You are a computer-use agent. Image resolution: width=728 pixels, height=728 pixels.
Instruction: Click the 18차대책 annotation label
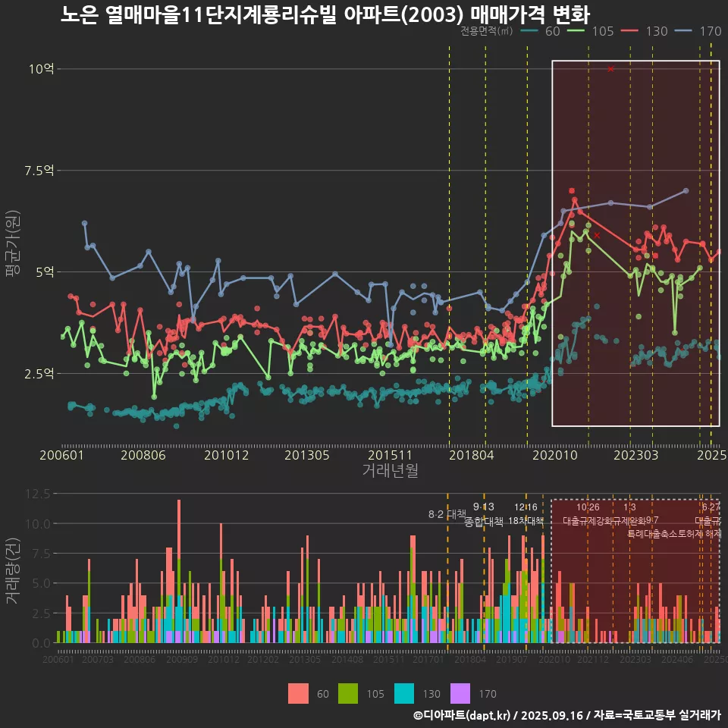(x=526, y=520)
